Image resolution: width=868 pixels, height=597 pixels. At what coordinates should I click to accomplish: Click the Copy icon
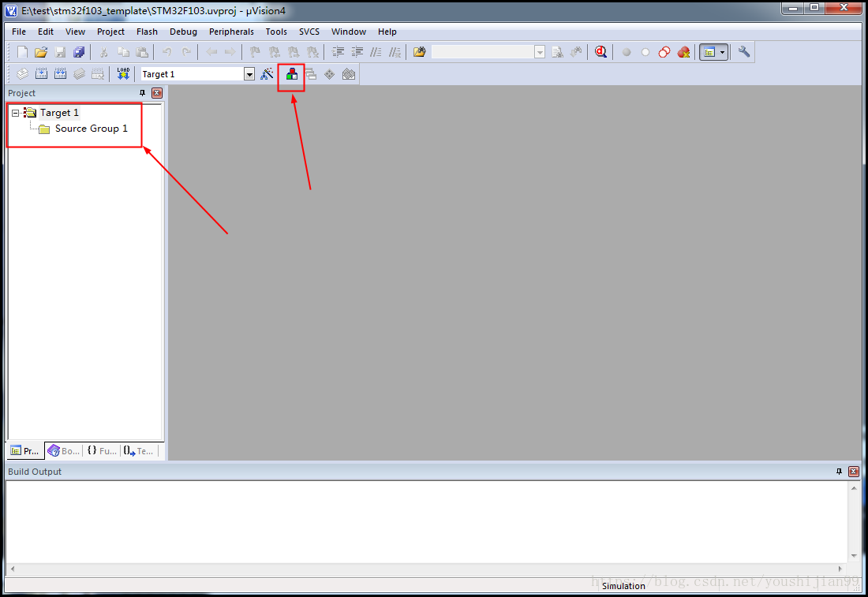(123, 52)
